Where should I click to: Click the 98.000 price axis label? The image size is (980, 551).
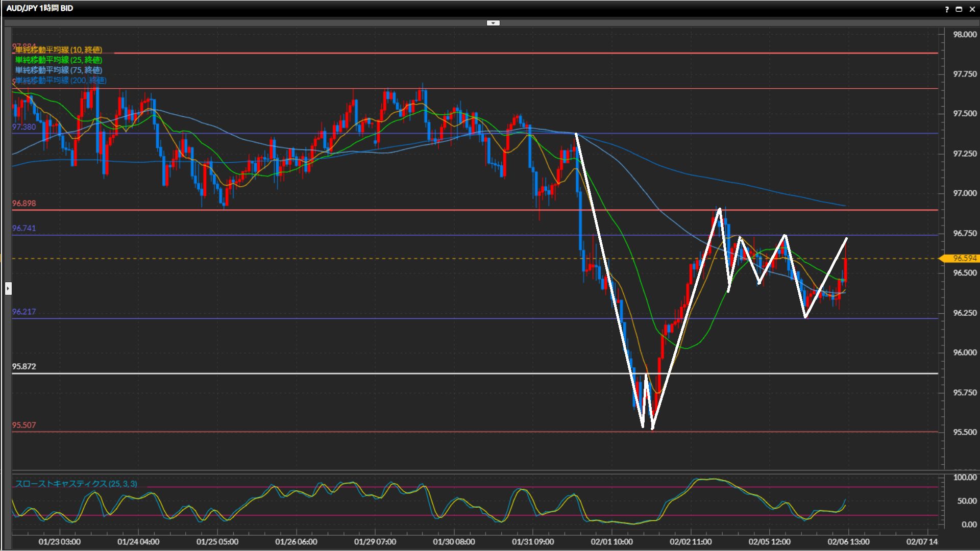[x=965, y=35]
